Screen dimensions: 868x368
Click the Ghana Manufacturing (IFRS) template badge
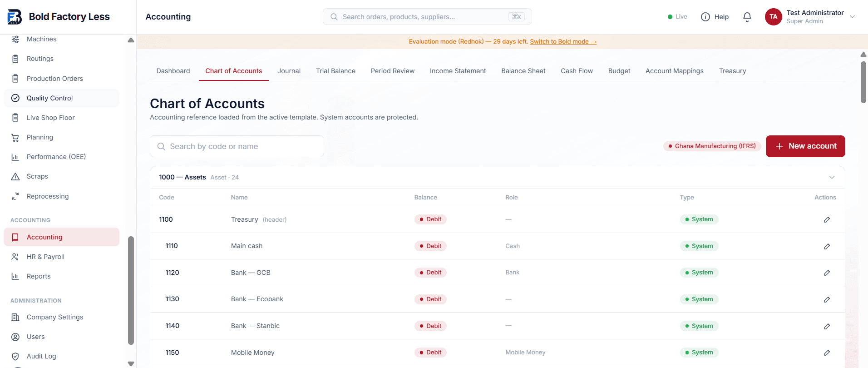coord(712,146)
